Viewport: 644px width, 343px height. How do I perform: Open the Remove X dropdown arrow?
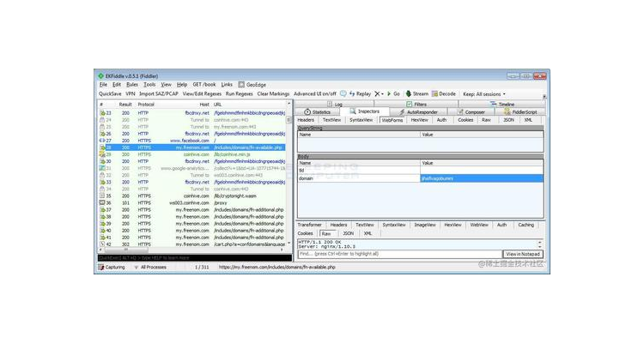tap(382, 94)
